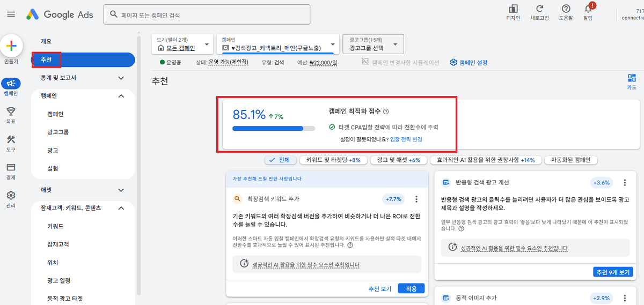This screenshot has height=305, width=644.
Task: Click the Google Ads logo
Action: tap(60, 14)
